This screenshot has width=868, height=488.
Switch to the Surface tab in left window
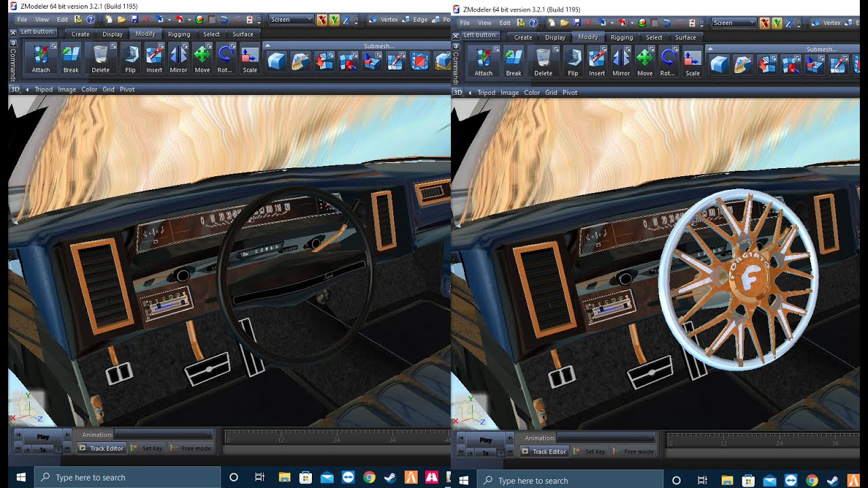(x=243, y=34)
